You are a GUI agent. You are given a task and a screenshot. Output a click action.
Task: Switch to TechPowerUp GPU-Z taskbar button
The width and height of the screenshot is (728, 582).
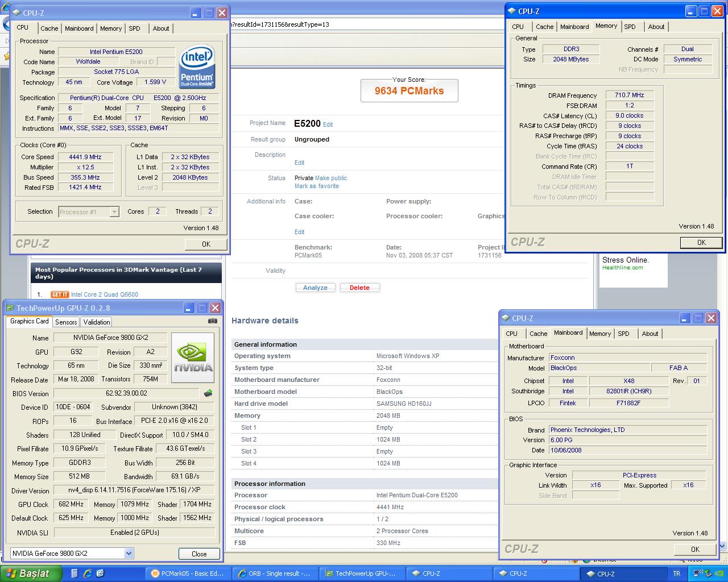[x=362, y=573]
